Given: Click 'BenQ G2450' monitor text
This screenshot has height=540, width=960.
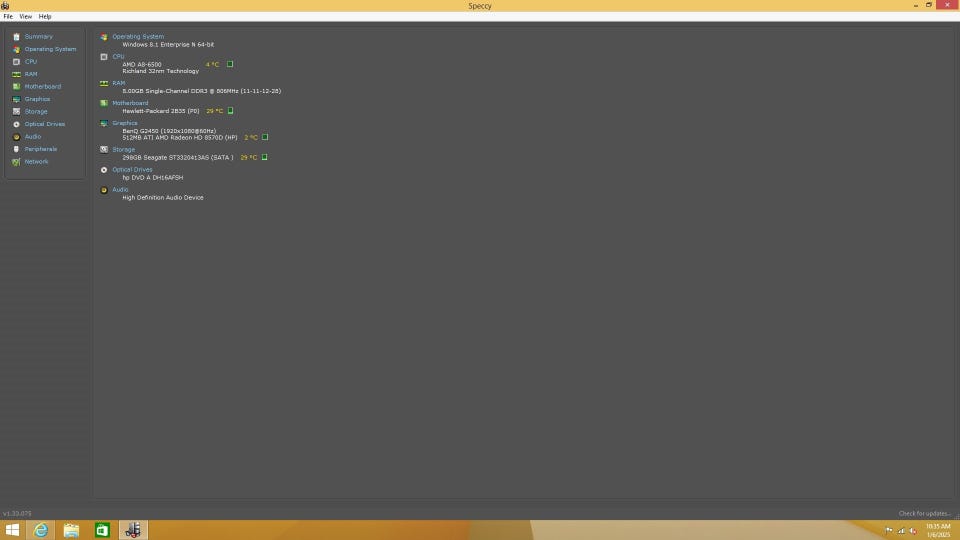Looking at the screenshot, I should pyautogui.click(x=169, y=131).
